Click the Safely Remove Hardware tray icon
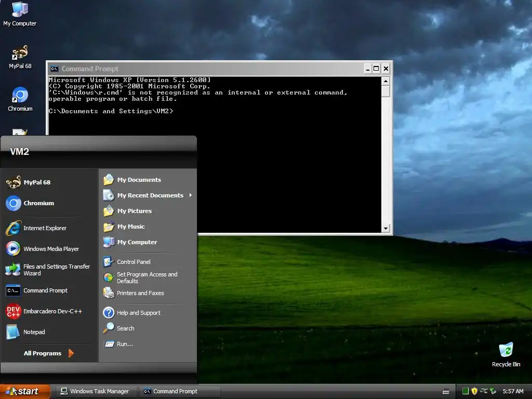This screenshot has height=399, width=532. click(493, 391)
